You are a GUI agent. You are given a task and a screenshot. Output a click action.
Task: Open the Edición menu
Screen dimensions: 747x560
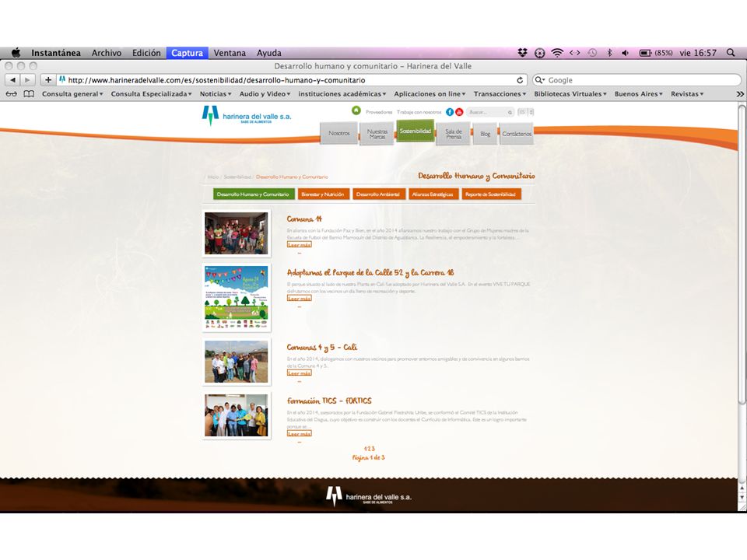coord(146,53)
